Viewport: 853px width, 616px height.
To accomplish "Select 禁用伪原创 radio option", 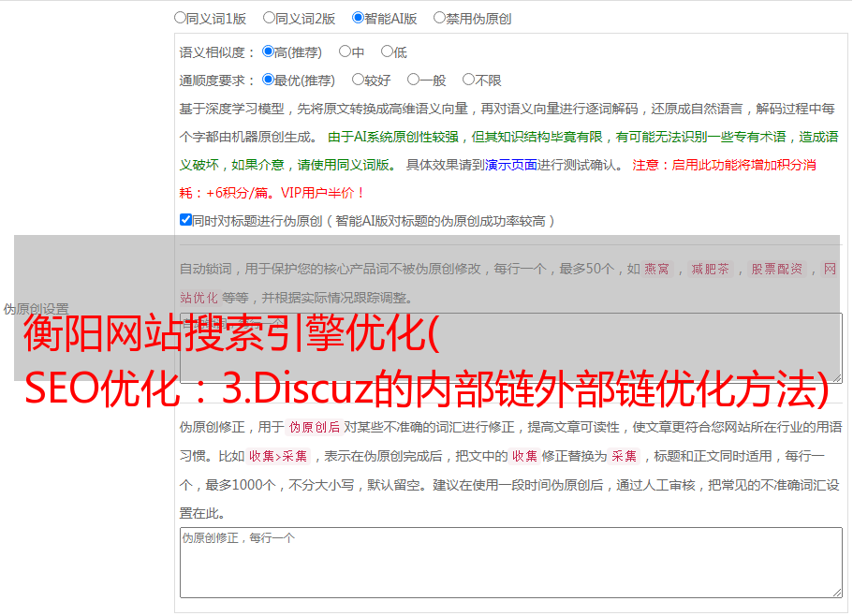I will [439, 18].
